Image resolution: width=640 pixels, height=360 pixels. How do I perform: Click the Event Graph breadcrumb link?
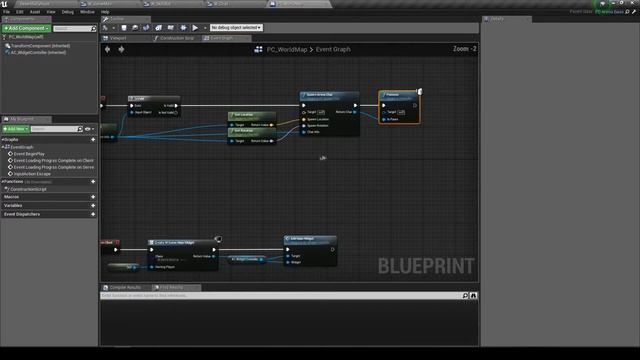tap(333, 49)
